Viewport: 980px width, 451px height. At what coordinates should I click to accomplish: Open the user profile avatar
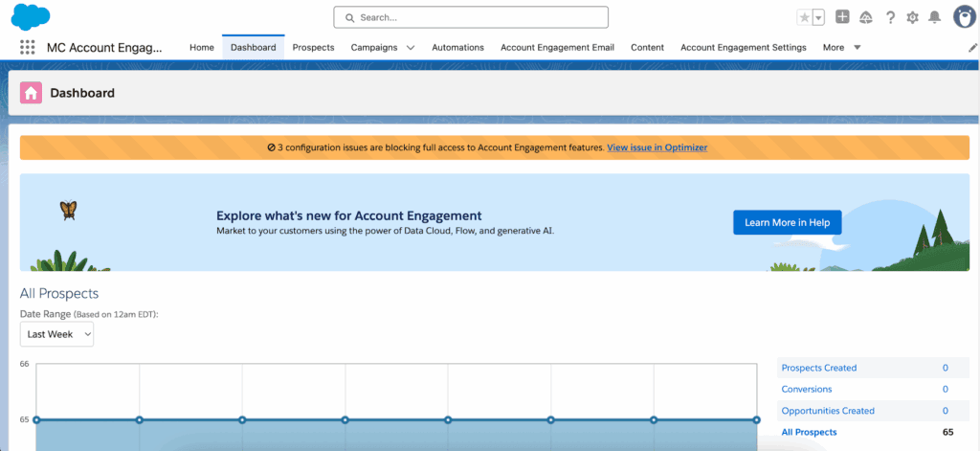click(x=965, y=17)
